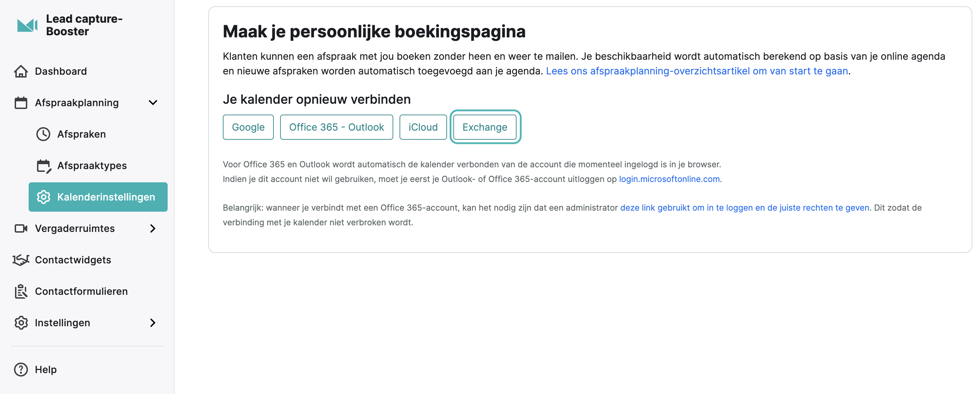
Task: Click the 'Je kalender opnieuw verbinden' heading
Action: point(316,99)
